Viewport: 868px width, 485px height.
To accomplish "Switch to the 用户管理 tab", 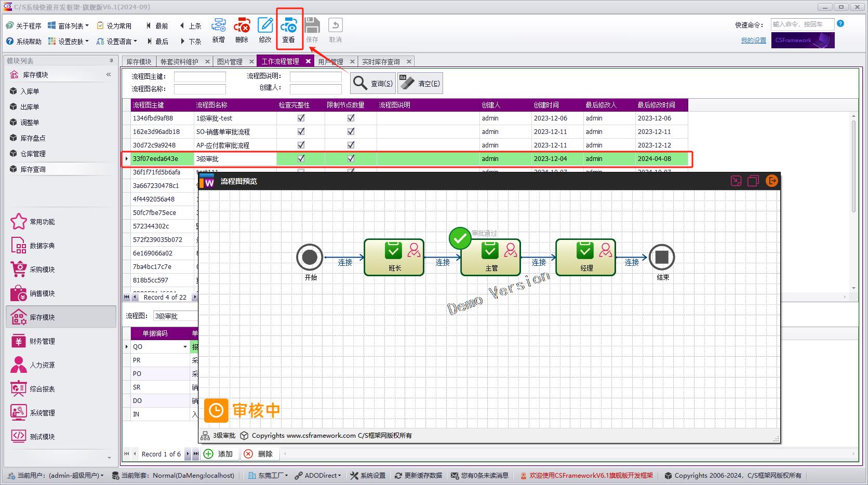I will tap(330, 61).
